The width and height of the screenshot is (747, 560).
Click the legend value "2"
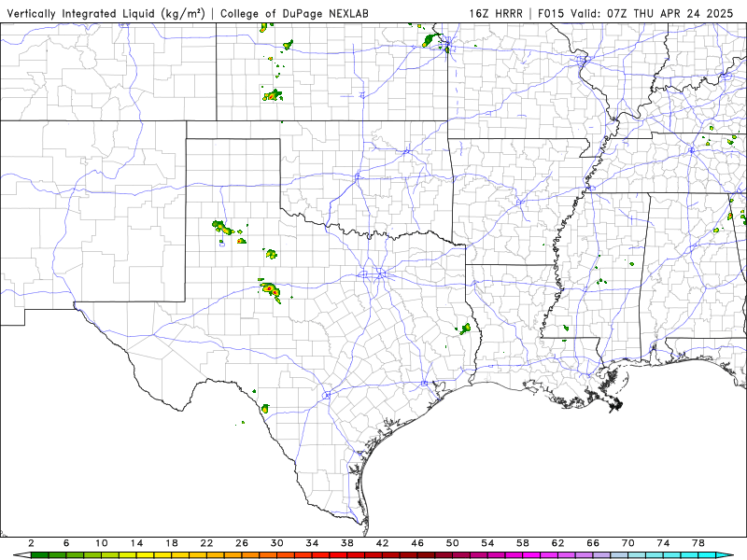[31, 543]
